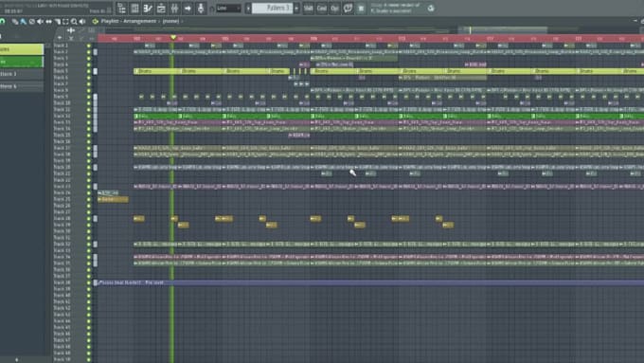Click arrow right of Pattern 3 selector
The width and height of the screenshot is (644, 363).
tap(296, 9)
